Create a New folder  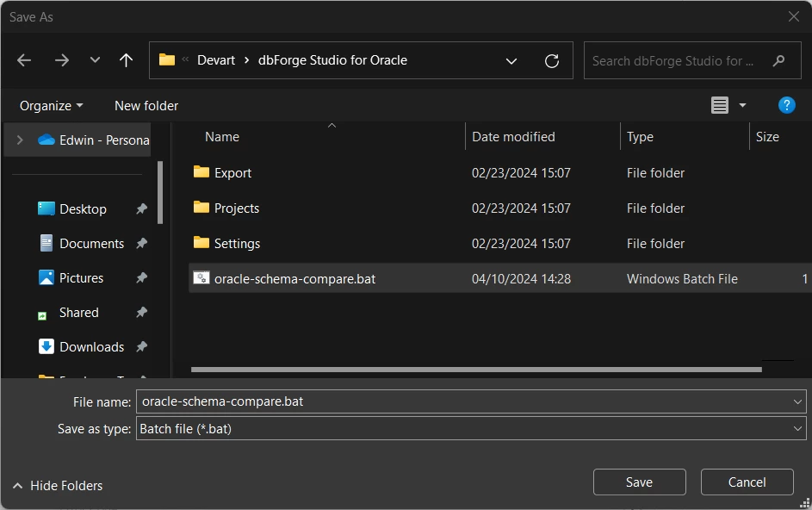click(x=146, y=106)
